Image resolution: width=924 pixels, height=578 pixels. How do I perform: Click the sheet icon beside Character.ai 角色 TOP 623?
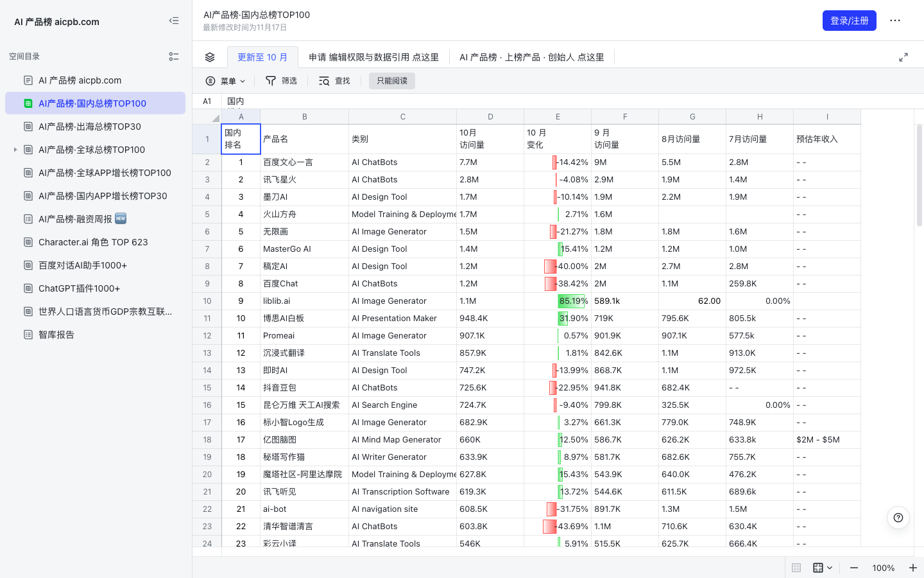[x=28, y=242]
